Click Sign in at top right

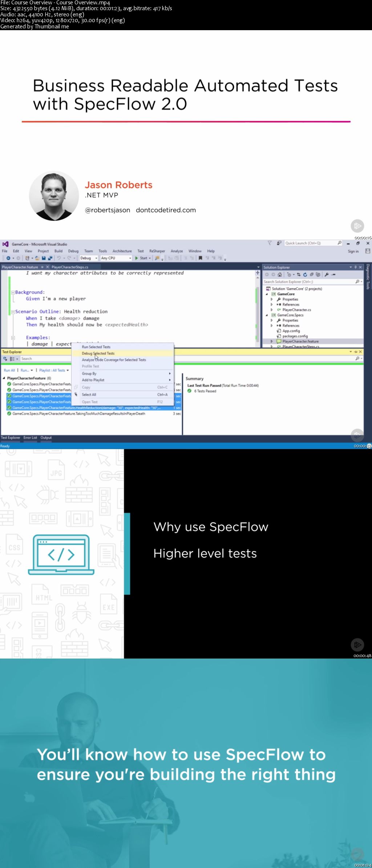(x=353, y=251)
